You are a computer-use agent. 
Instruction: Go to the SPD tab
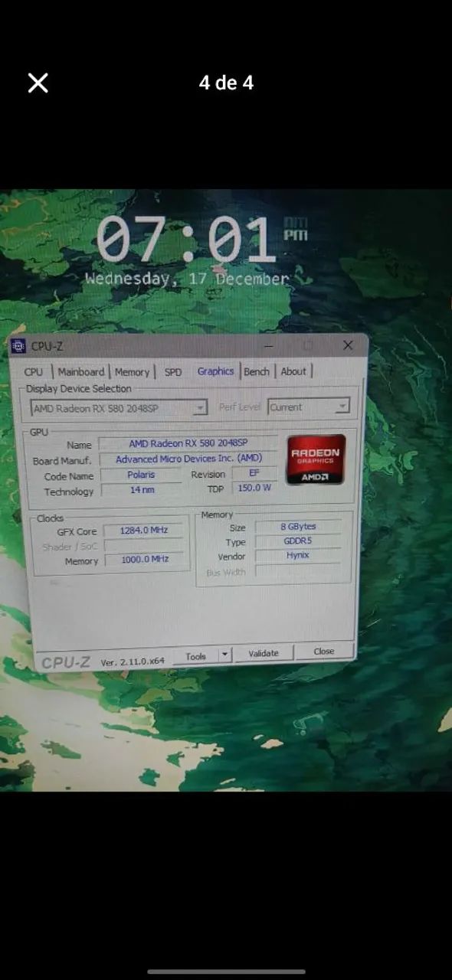173,372
